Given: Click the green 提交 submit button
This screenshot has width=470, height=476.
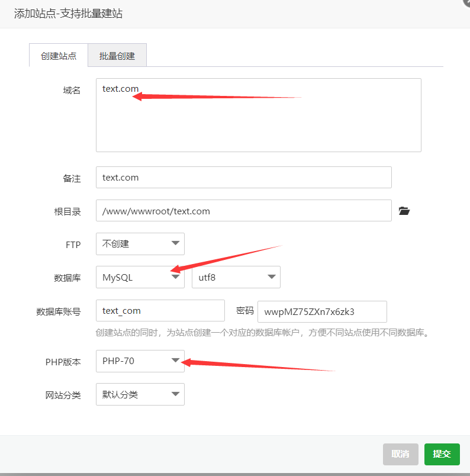Looking at the screenshot, I should (442, 454).
